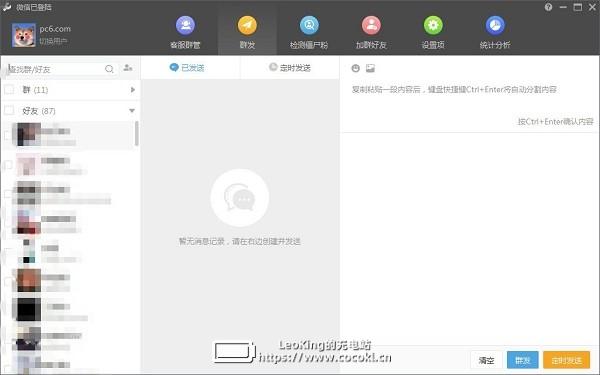Maximize the window
Screen dimensions: 600x375
click(578, 7)
